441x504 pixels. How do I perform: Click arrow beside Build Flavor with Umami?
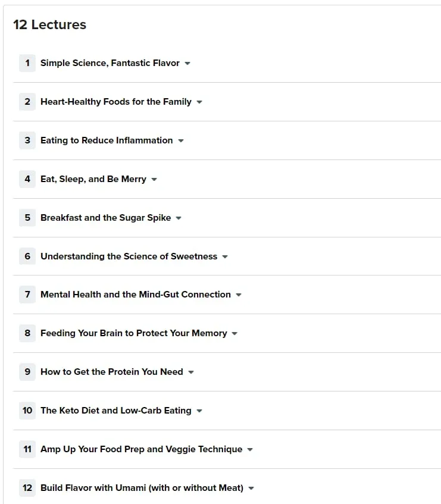click(x=251, y=489)
